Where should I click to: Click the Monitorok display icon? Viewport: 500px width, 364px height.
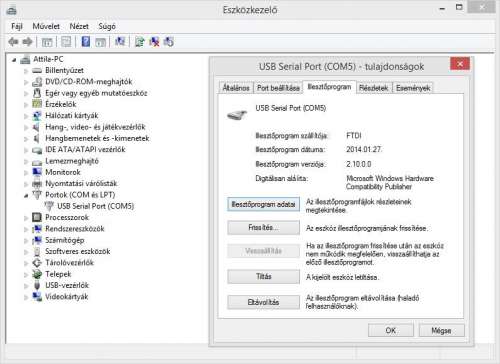click(37, 172)
